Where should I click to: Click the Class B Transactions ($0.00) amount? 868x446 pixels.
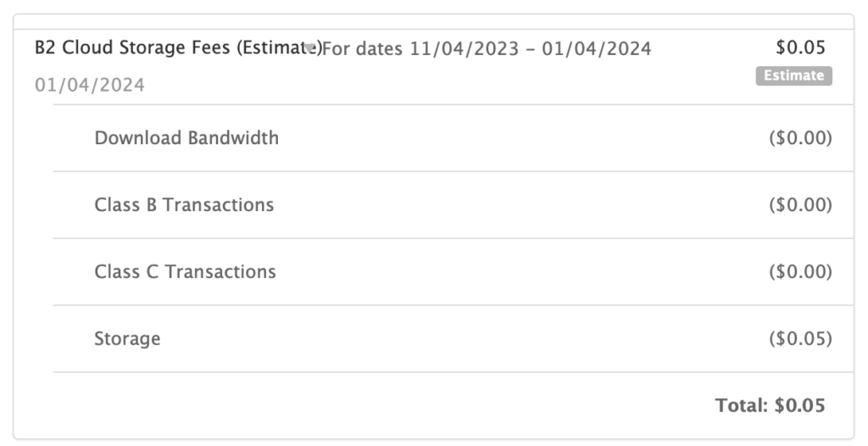click(800, 204)
